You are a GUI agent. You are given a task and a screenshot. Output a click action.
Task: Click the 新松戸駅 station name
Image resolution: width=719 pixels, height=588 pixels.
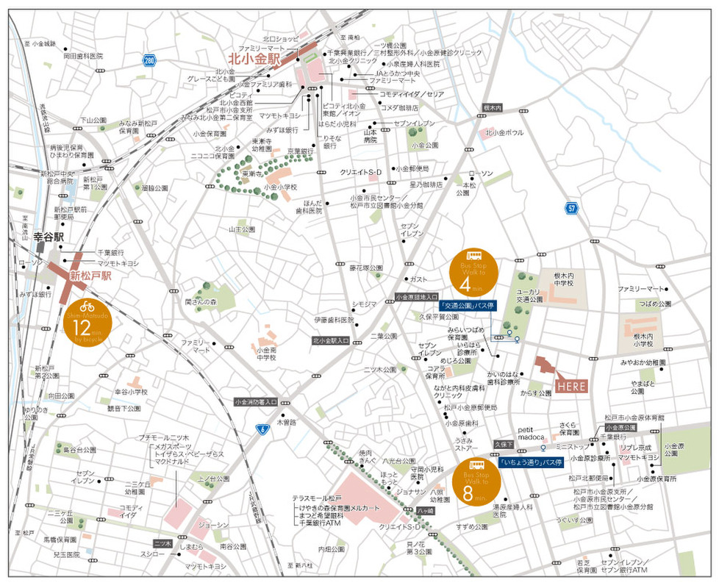[90, 276]
